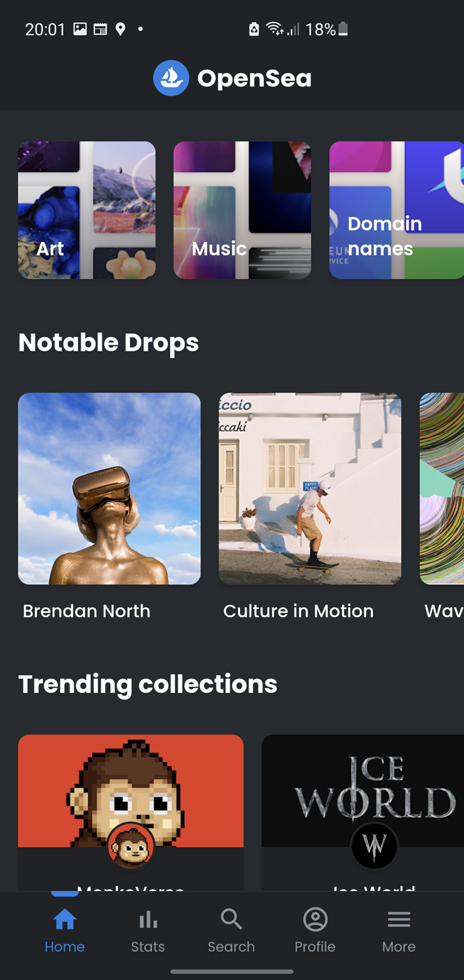Open the Domain names category card
Viewport: 464px width, 980px height.
coord(397,210)
